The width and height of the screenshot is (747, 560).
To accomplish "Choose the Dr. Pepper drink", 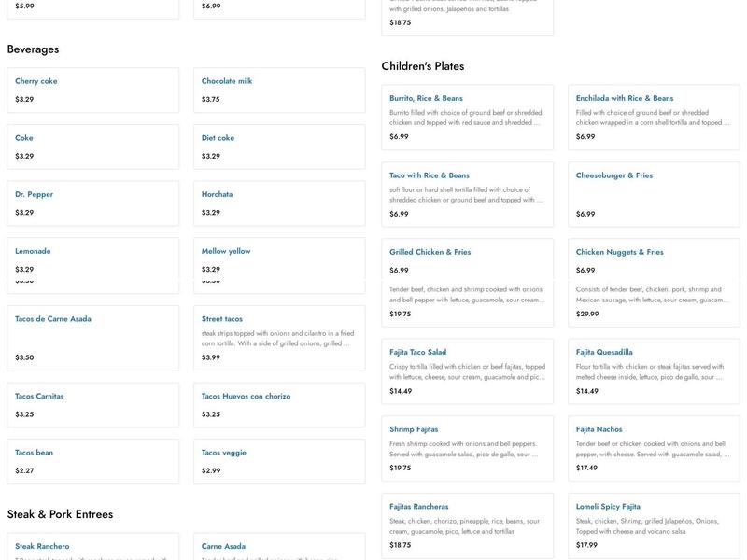I will tap(92, 203).
